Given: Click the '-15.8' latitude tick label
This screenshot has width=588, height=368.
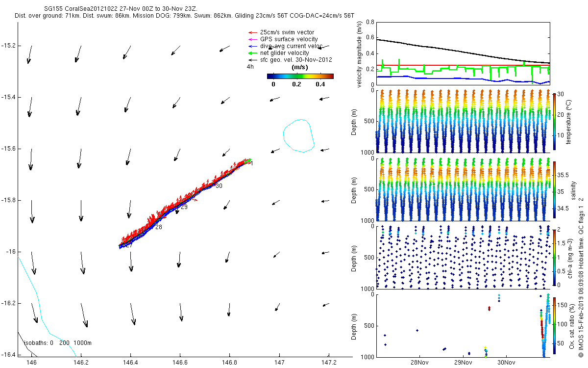Looking at the screenshot, I should (8, 200).
